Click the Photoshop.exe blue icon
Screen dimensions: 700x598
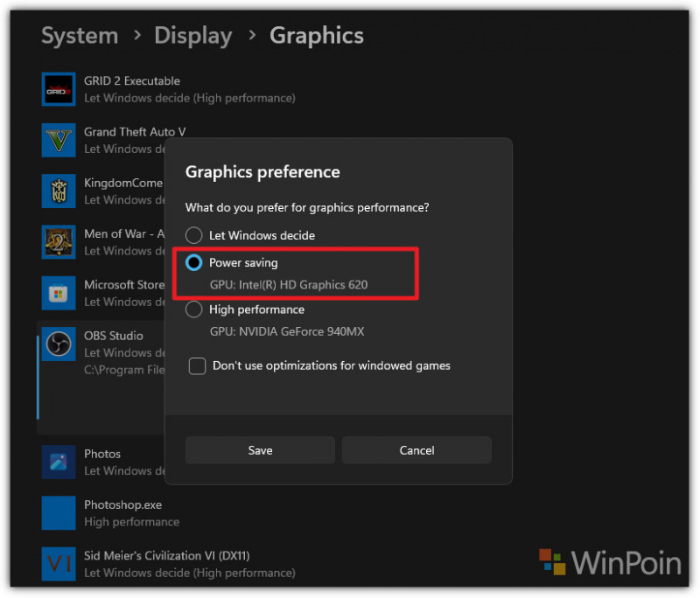pyautogui.click(x=59, y=513)
